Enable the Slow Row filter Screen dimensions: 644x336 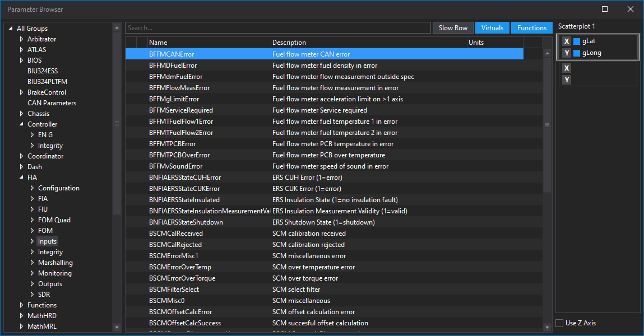453,27
